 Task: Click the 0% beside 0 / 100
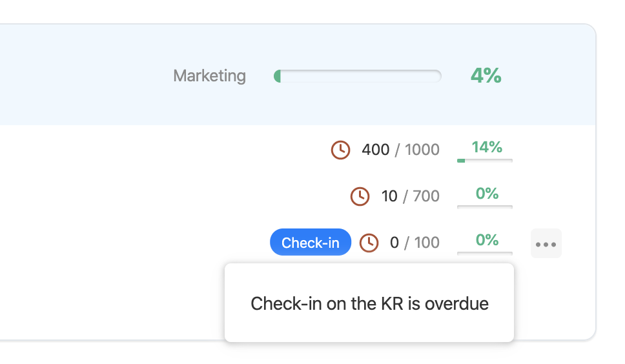point(487,240)
